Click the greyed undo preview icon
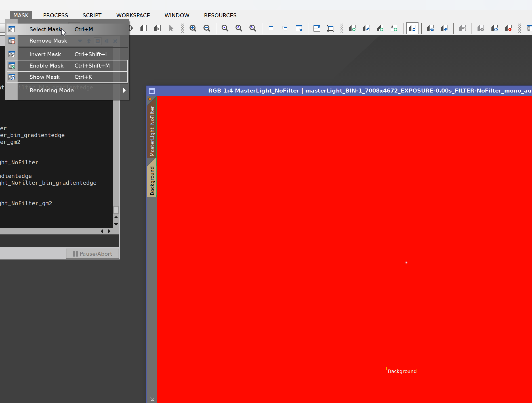 pyautogui.click(x=462, y=28)
